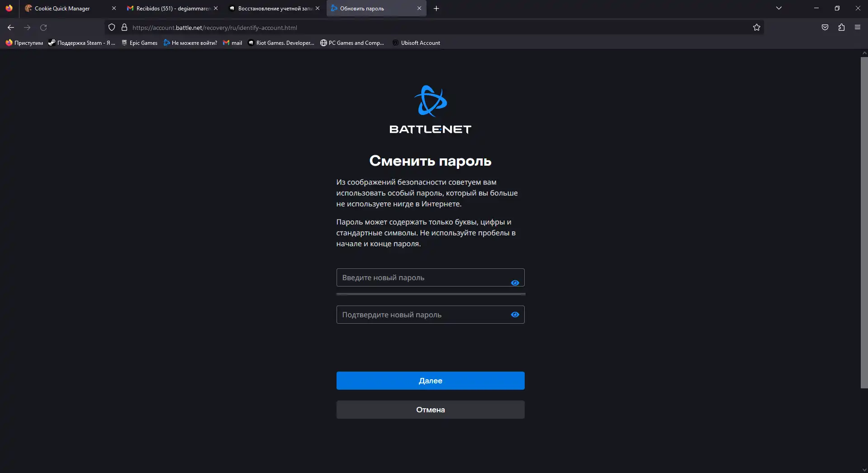Screen dimensions: 868x473
Task: Click the Firefox View icon
Action: pyautogui.click(x=9, y=8)
